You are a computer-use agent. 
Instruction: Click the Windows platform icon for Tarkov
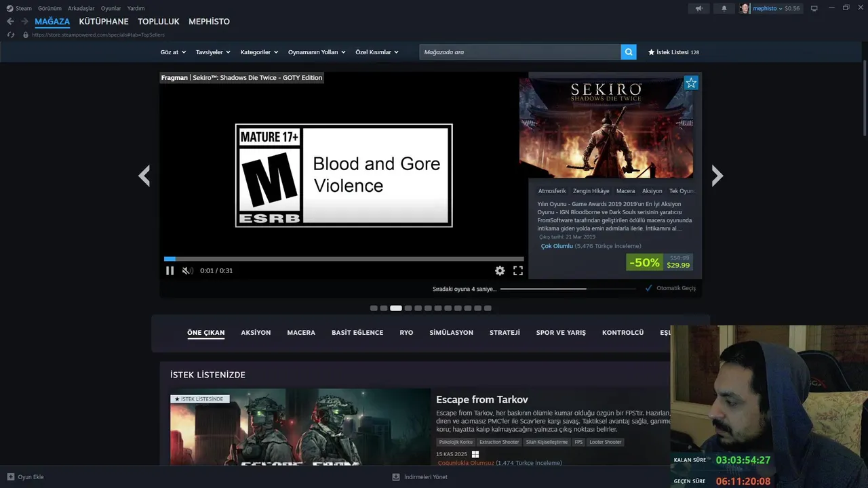click(475, 454)
